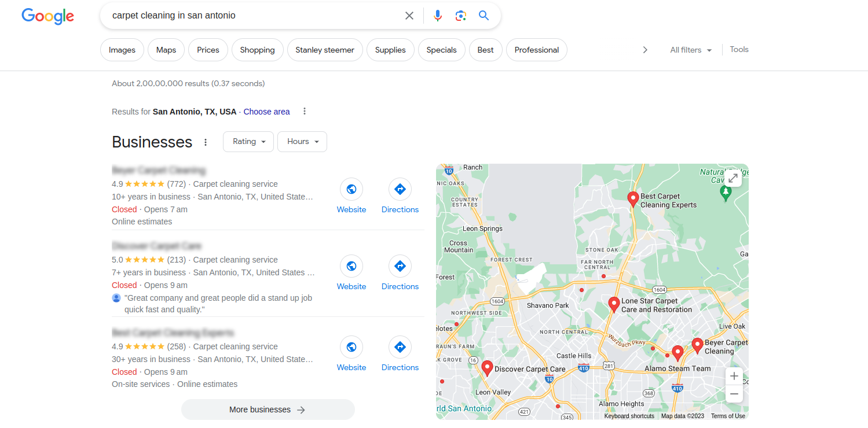Click the 'Map data ©2023' text

point(683,416)
